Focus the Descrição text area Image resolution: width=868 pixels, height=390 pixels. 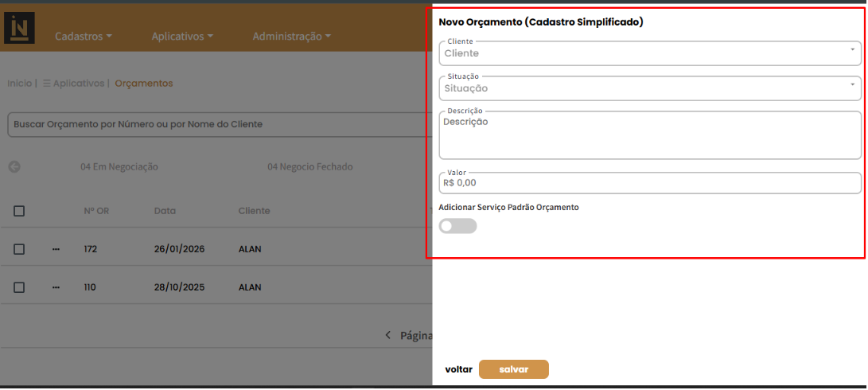tap(648, 135)
